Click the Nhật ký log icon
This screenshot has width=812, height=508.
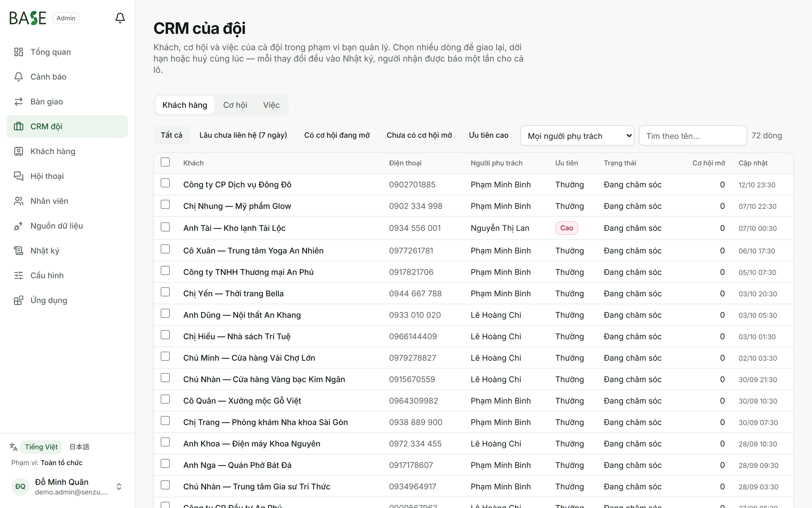18,251
